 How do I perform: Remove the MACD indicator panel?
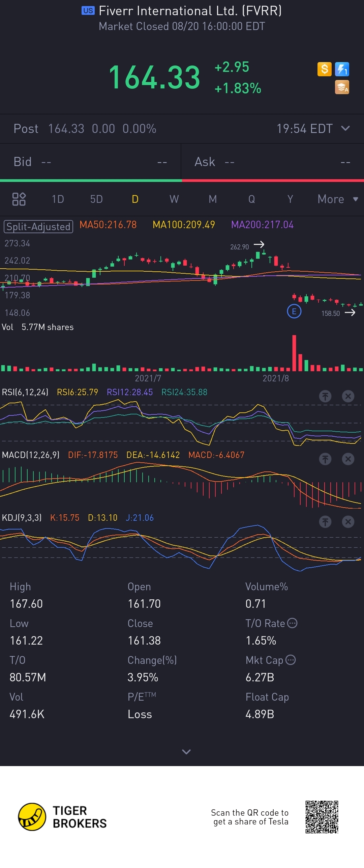coord(348,459)
